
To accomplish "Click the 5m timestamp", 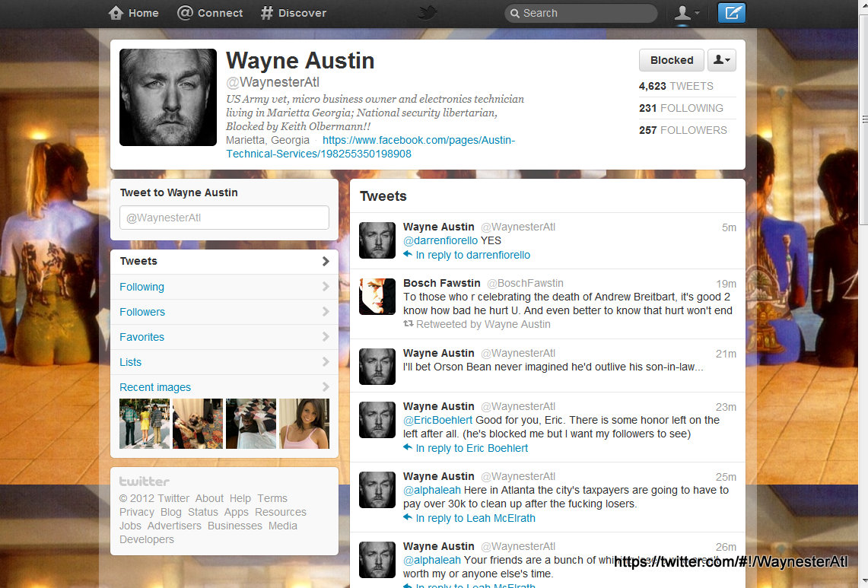I will point(729,227).
